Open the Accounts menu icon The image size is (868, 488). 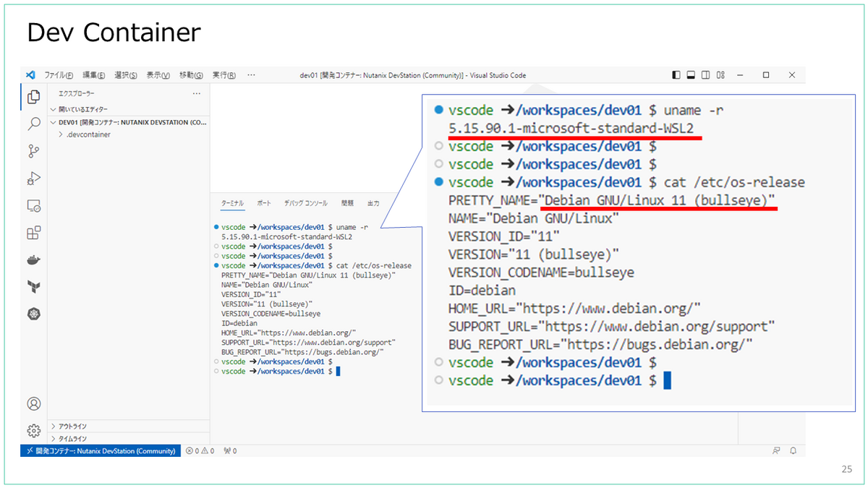(33, 403)
